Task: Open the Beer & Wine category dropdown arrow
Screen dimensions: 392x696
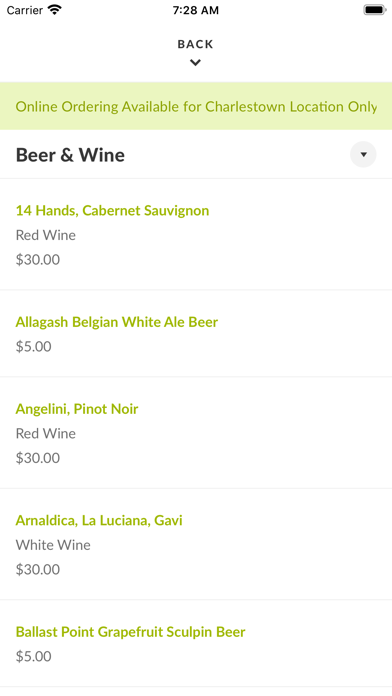Action: (363, 154)
